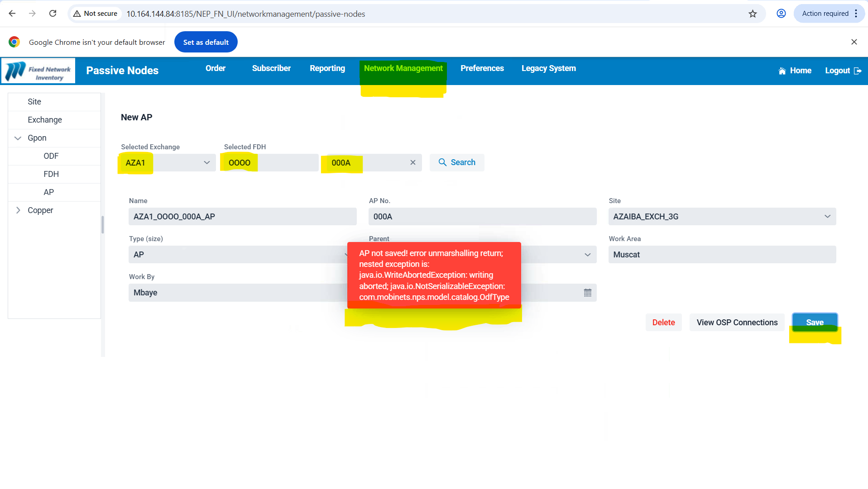The height and width of the screenshot is (489, 868).
Task: Click the Name input field
Action: pos(242,217)
